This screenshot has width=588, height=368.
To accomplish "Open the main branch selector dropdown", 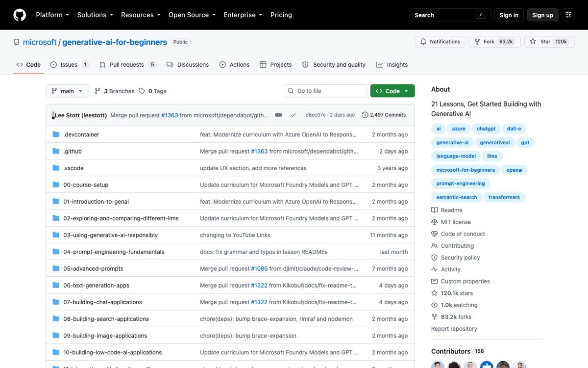I will [x=68, y=91].
